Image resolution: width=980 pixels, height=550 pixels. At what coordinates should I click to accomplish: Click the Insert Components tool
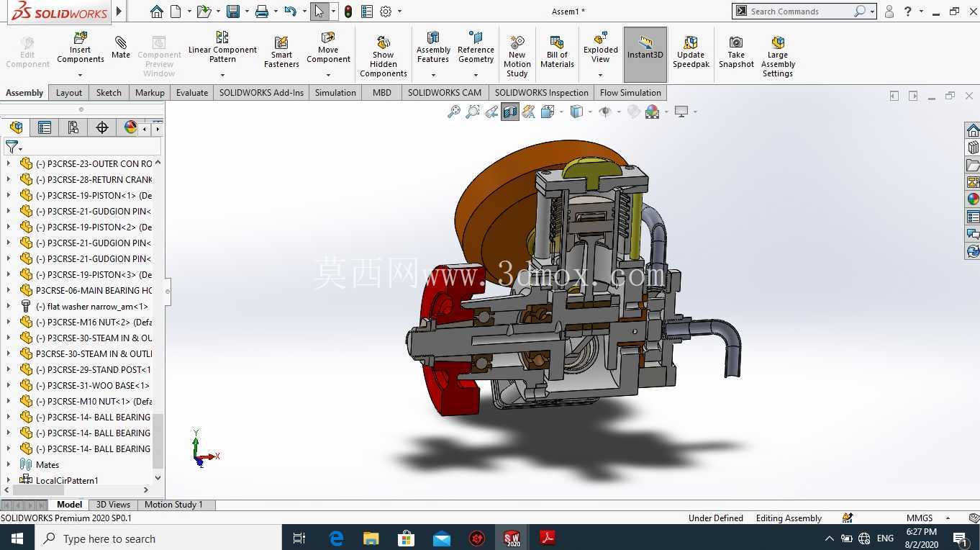[81, 48]
